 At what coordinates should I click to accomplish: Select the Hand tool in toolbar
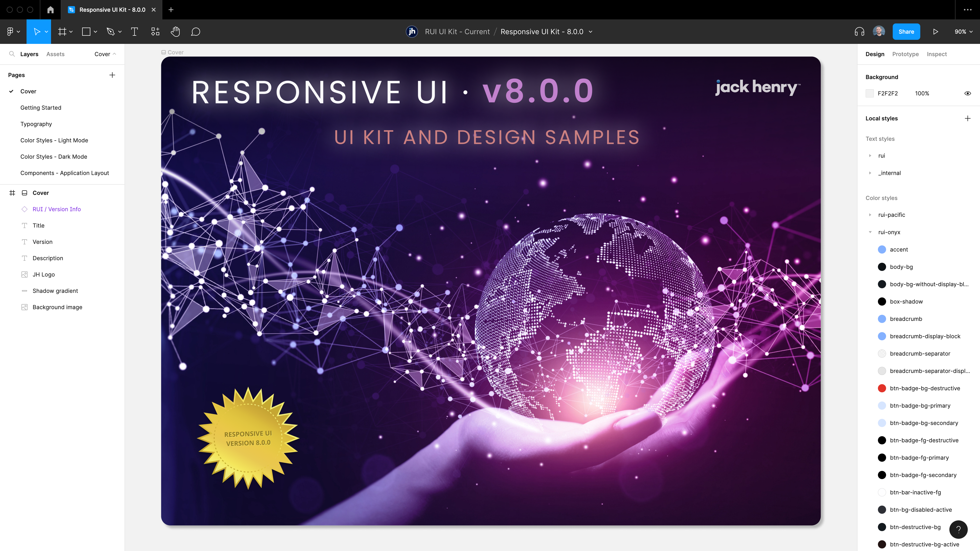(x=175, y=32)
